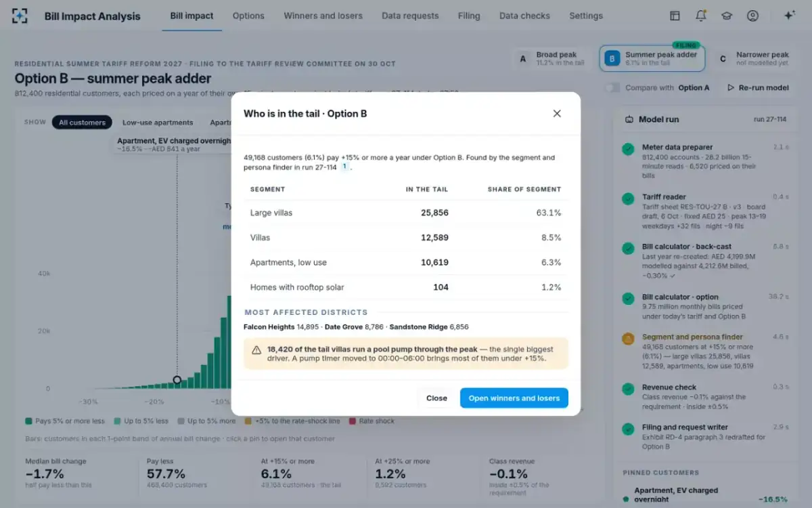Close the tail dialog with X
Screen dimensions: 812x508
[557, 114]
